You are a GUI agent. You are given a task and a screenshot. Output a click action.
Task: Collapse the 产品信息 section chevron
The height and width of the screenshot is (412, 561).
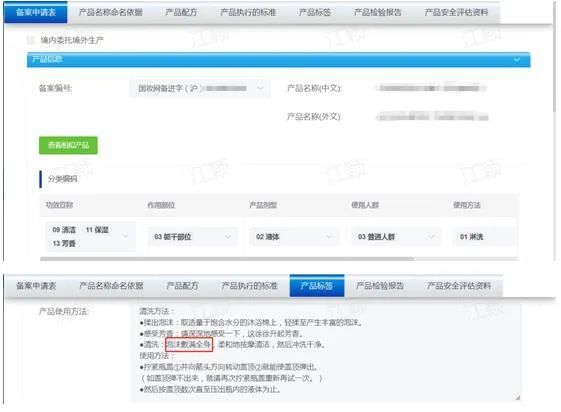517,60
